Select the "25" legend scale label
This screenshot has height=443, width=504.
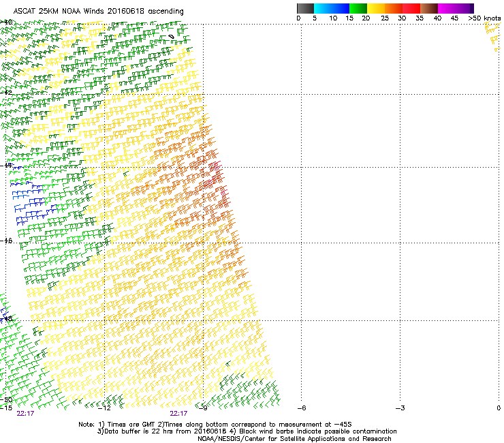click(385, 18)
